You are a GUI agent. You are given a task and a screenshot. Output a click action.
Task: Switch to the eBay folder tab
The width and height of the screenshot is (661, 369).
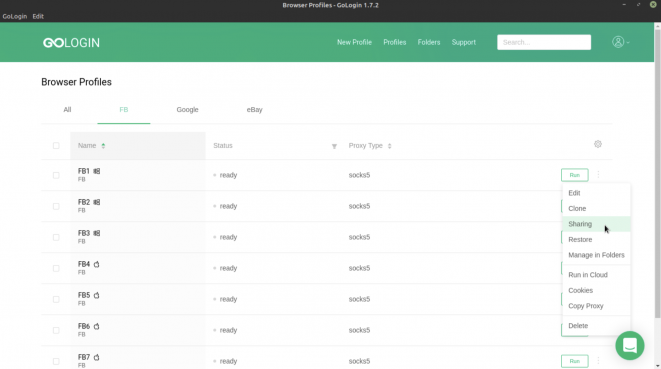click(255, 110)
